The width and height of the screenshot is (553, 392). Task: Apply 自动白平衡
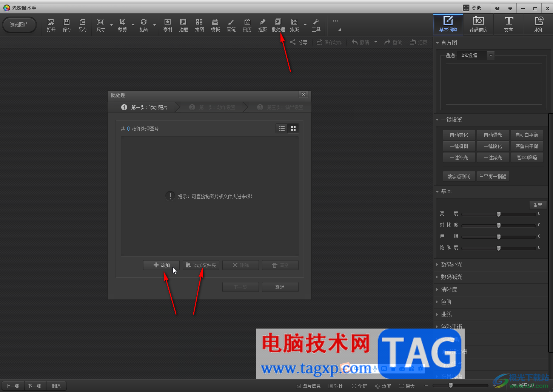pyautogui.click(x=527, y=135)
